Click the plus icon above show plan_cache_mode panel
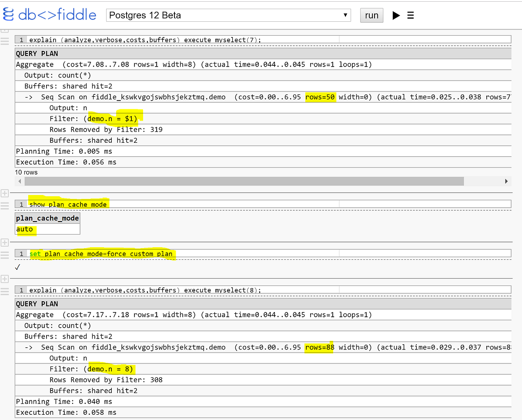The image size is (522, 420). (5, 193)
